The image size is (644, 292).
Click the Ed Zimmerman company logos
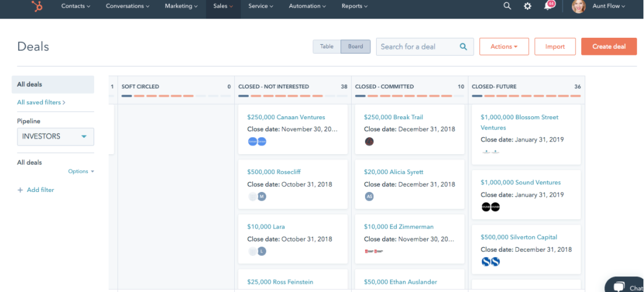pos(374,251)
